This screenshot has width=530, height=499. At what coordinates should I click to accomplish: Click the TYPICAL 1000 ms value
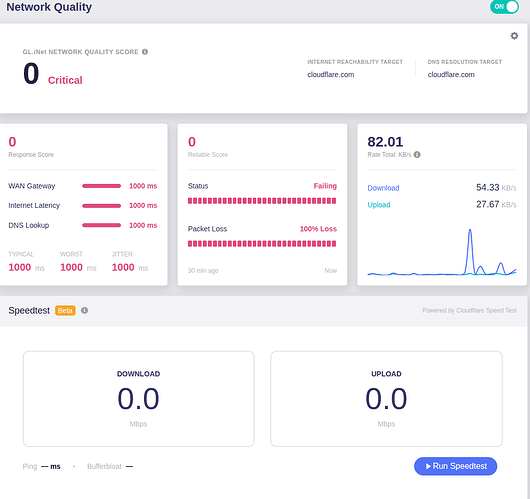tap(26, 268)
